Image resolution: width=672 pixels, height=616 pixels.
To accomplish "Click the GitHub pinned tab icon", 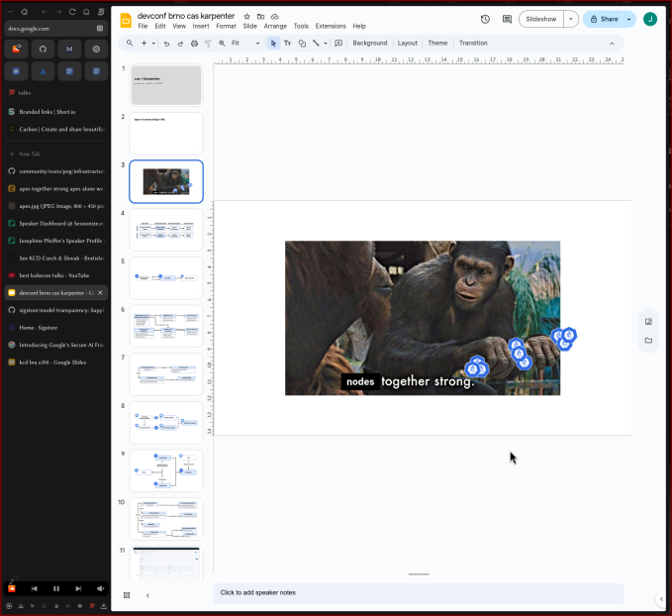I will 43,49.
